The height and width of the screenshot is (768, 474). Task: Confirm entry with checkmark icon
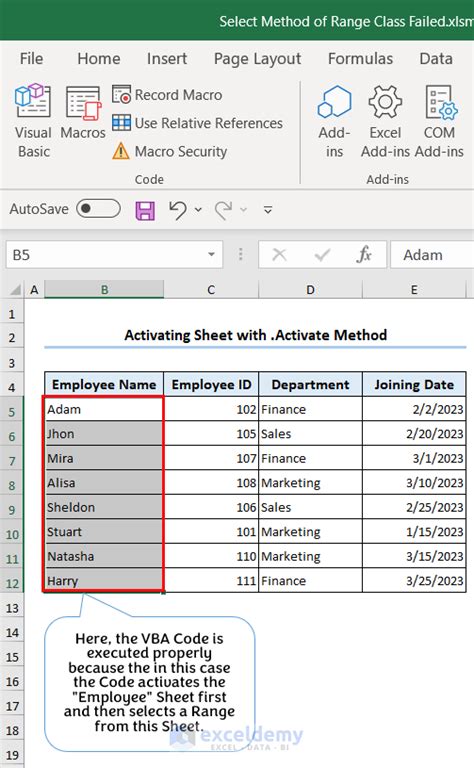pos(322,255)
